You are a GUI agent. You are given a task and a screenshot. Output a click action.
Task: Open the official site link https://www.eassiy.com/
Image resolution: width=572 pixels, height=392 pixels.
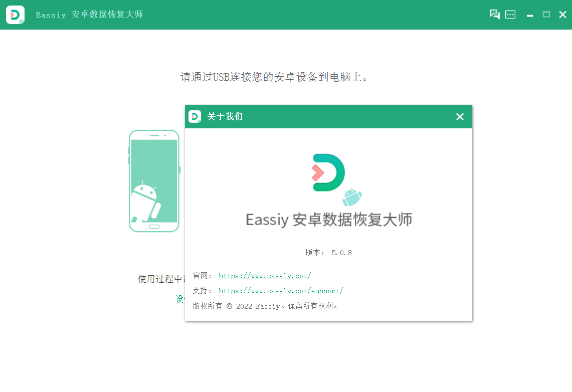(265, 276)
